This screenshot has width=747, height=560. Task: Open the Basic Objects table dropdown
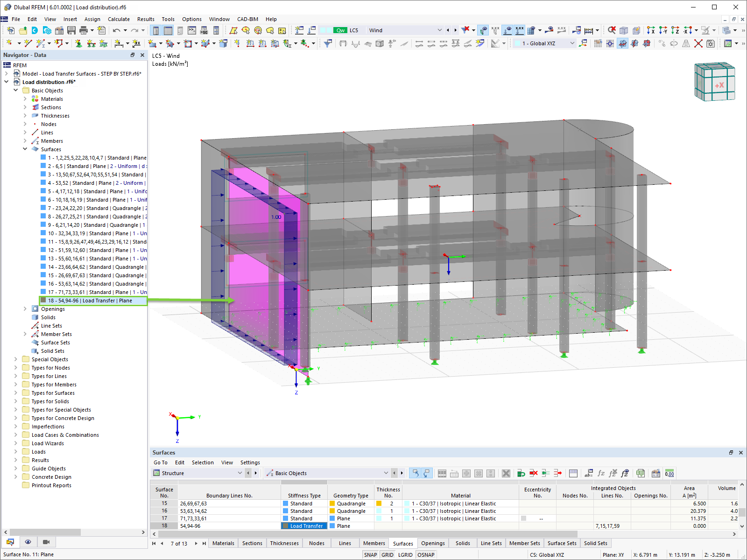point(386,473)
